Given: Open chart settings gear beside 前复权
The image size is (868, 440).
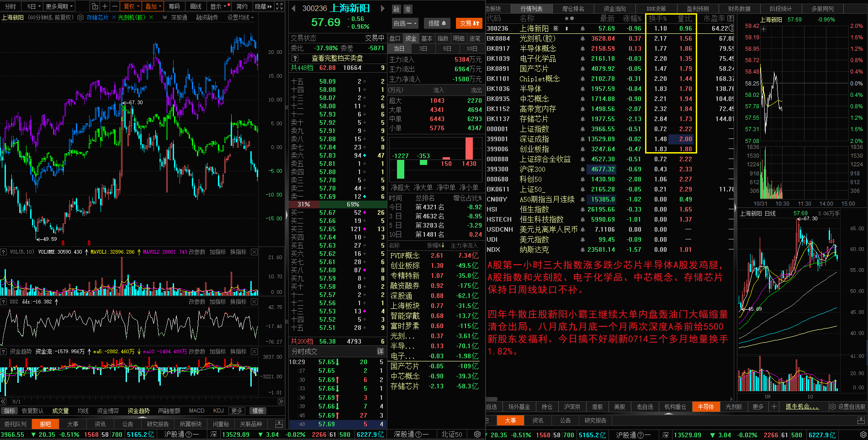Looking at the screenshot, I should [x=80, y=17].
